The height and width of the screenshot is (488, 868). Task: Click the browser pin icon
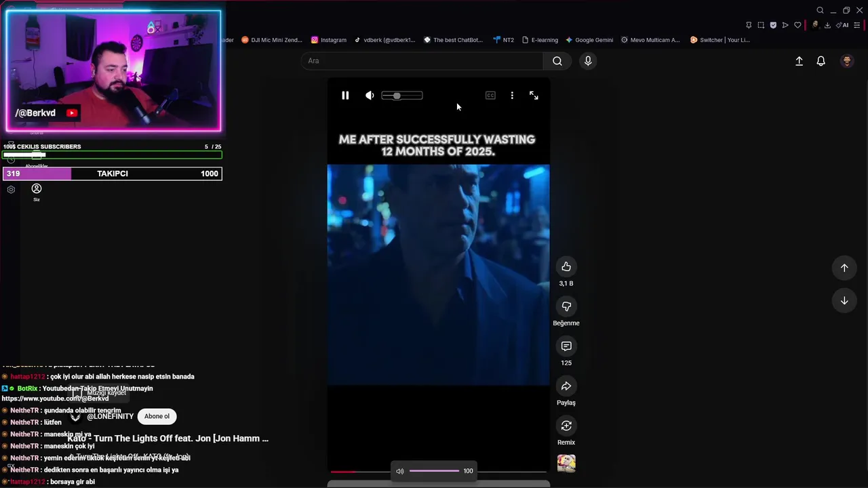coord(749,25)
